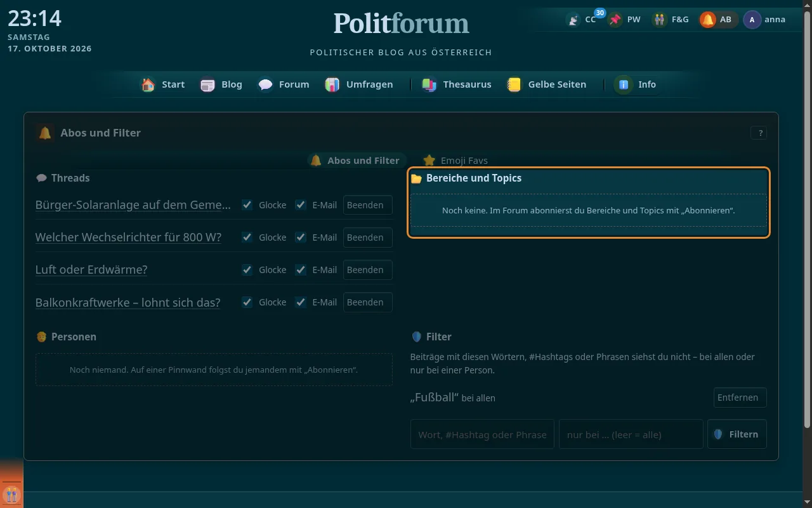Open the anna user avatar
This screenshot has width=812, height=508.
[x=752, y=20]
